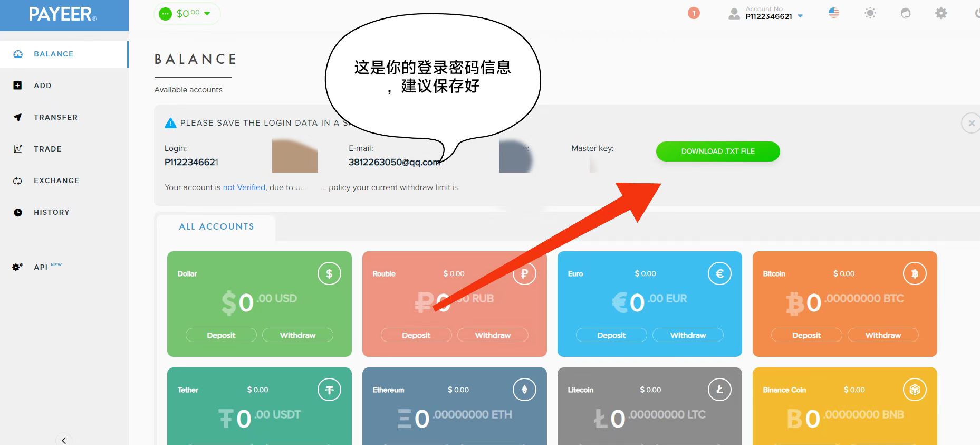Open Transfer from the sidebar
This screenshot has width=980, height=445.
tap(55, 117)
